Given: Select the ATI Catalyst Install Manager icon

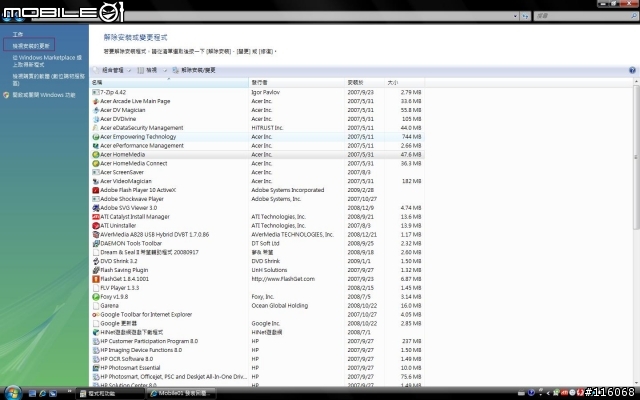Looking at the screenshot, I should click(96, 216).
